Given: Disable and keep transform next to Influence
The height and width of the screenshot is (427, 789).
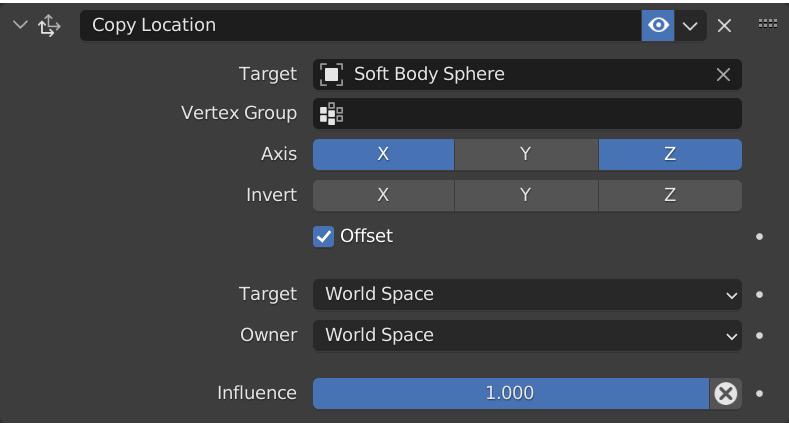Looking at the screenshot, I should (x=725, y=393).
